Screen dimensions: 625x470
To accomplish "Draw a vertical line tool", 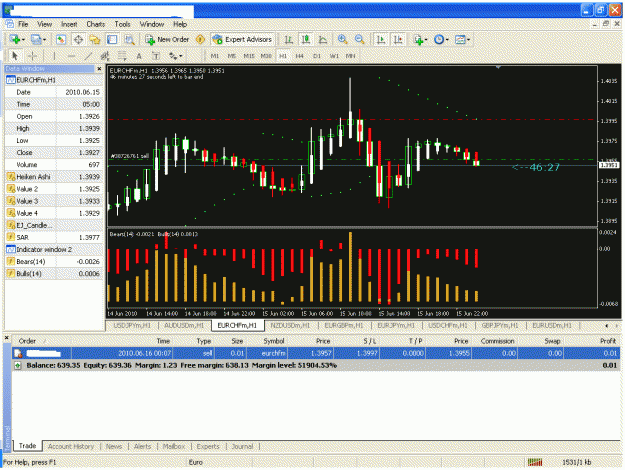I will (54, 56).
